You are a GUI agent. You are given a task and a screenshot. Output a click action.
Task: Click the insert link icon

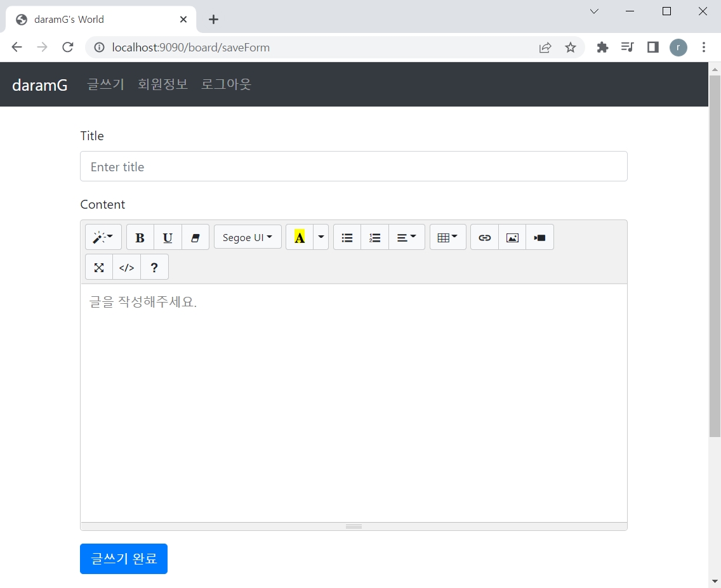coord(485,237)
